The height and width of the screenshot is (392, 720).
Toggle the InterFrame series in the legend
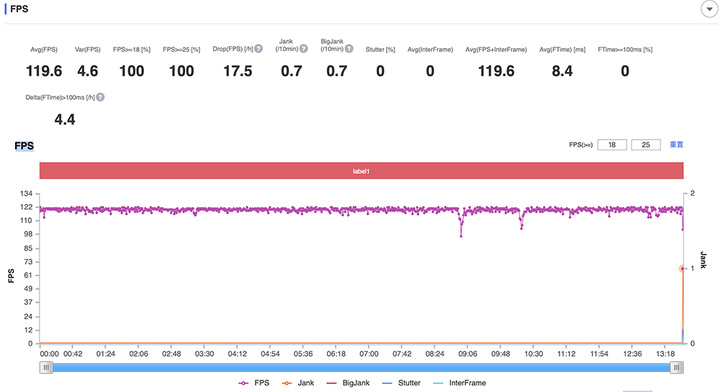(x=460, y=383)
